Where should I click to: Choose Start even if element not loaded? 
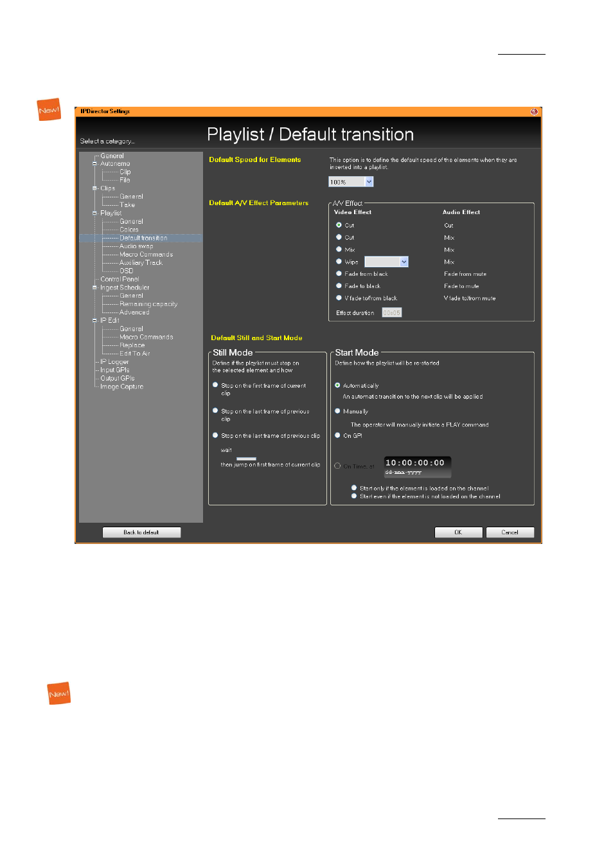354,496
